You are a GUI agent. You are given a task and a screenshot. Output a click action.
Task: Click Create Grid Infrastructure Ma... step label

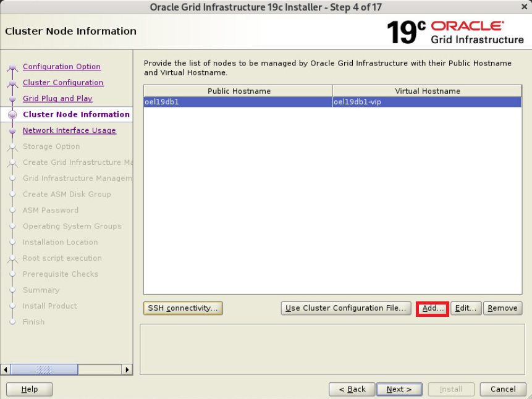[78, 162]
